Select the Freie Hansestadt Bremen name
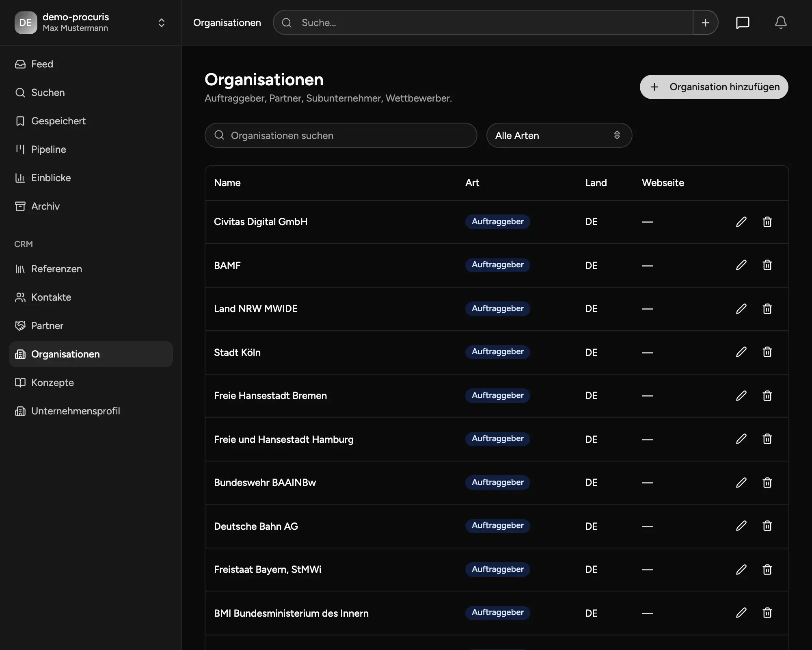The image size is (812, 650). click(x=270, y=396)
